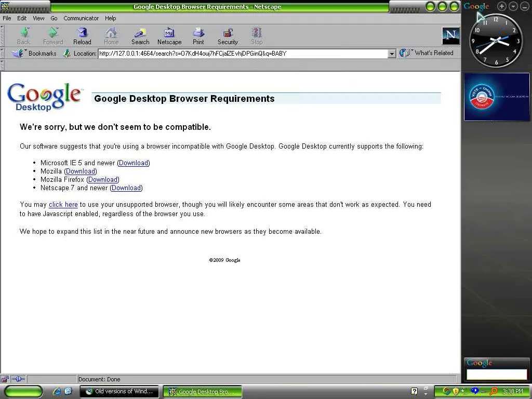
Task: Launch Internet Explorer from quick launch
Action: [57, 392]
